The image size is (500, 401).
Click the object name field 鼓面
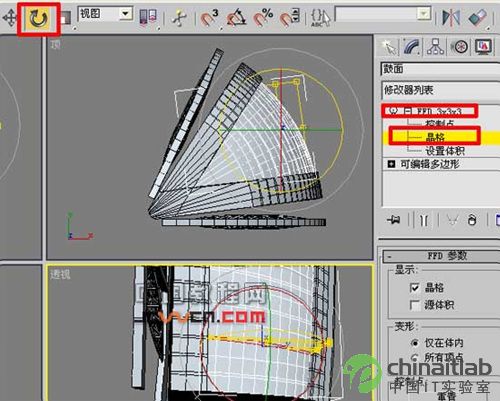pyautogui.click(x=440, y=69)
